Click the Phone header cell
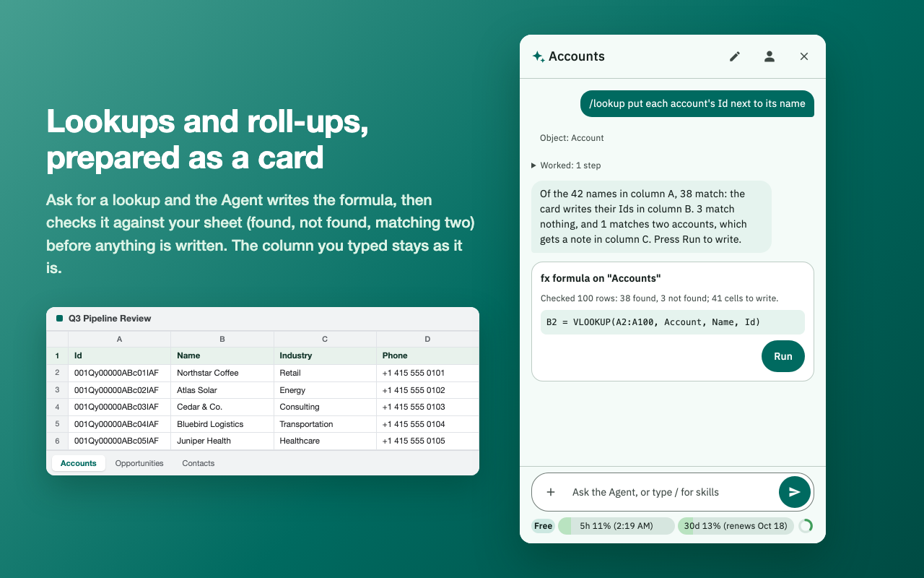The width and height of the screenshot is (924, 578). 427,355
